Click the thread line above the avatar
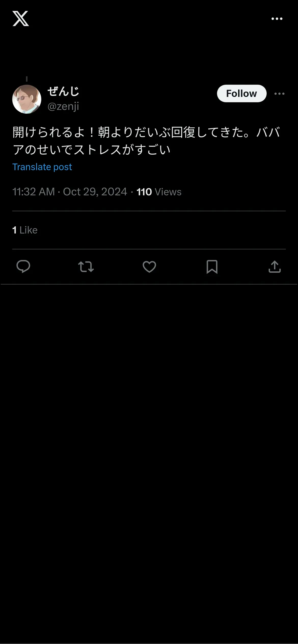298x644 pixels. tap(27, 79)
